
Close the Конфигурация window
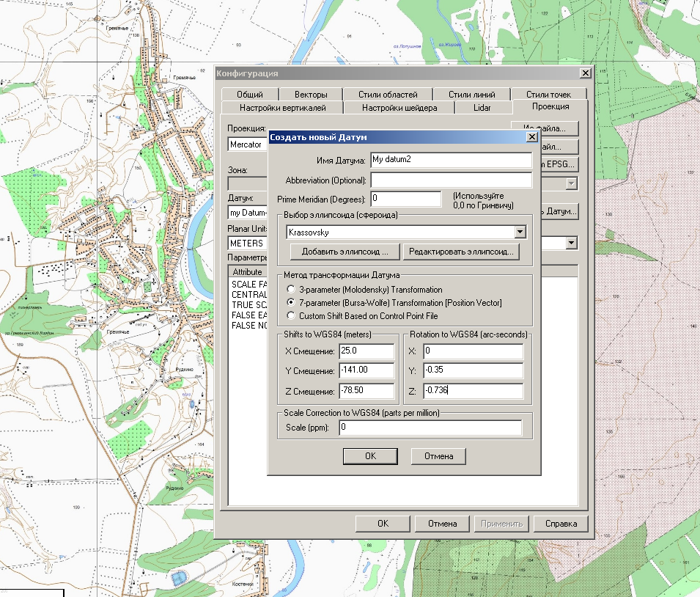(584, 73)
